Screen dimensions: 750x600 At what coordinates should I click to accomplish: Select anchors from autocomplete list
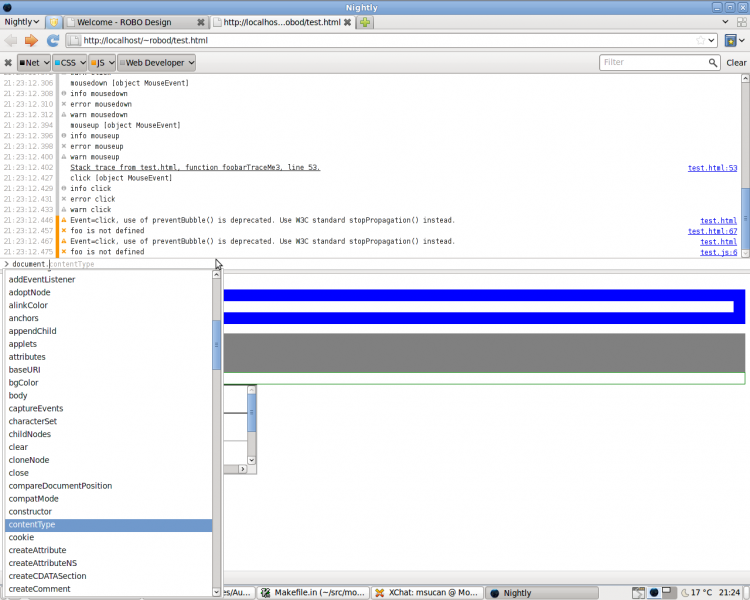pos(109,318)
